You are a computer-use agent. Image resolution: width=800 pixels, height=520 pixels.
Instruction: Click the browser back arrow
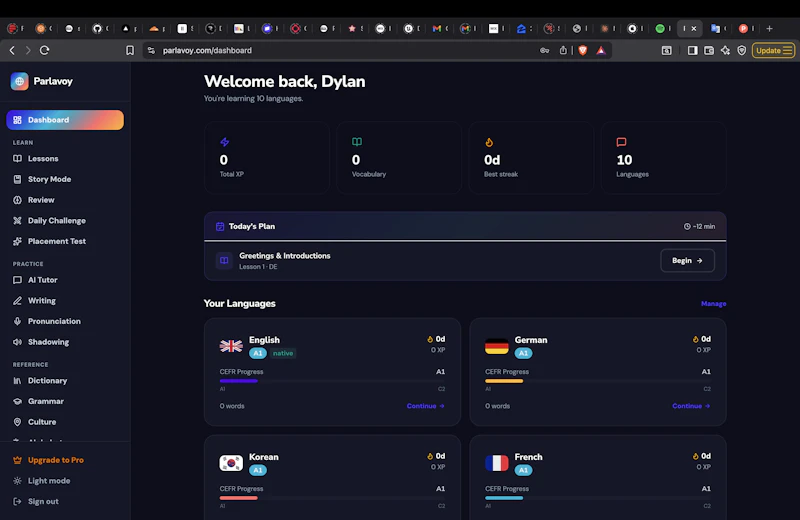[x=12, y=50]
